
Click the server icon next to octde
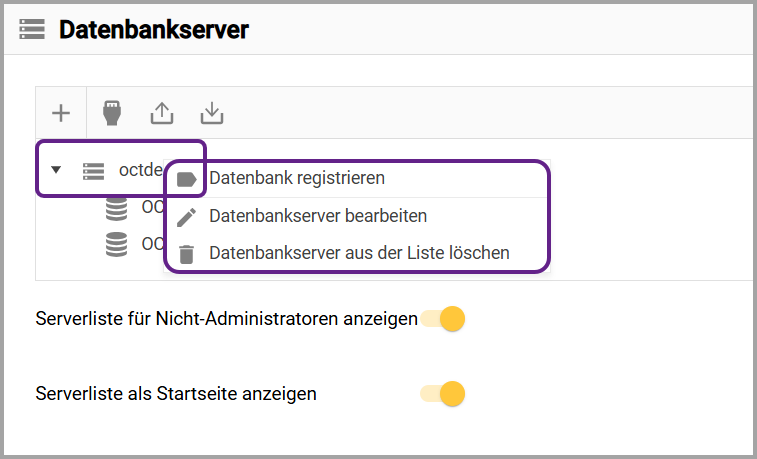tap(93, 171)
